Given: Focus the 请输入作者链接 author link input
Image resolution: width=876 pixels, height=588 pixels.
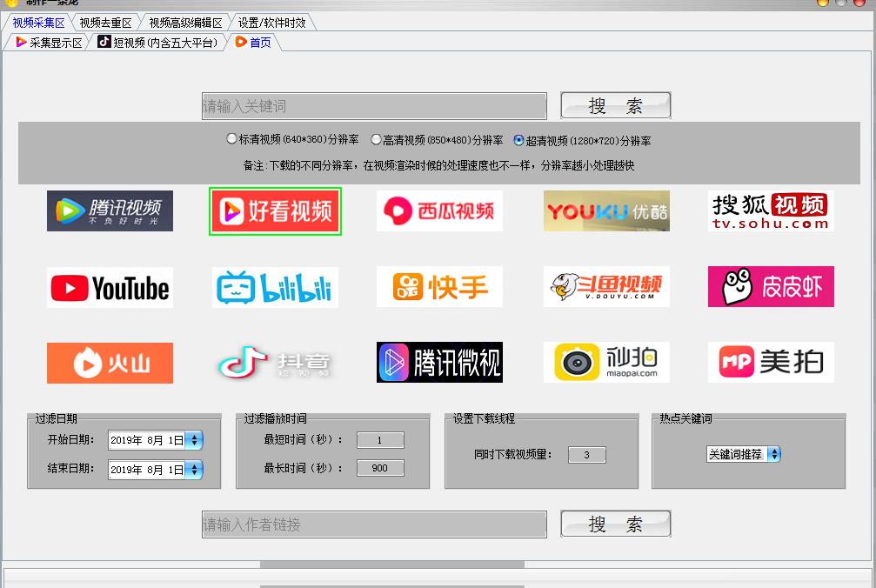Looking at the screenshot, I should (x=374, y=525).
